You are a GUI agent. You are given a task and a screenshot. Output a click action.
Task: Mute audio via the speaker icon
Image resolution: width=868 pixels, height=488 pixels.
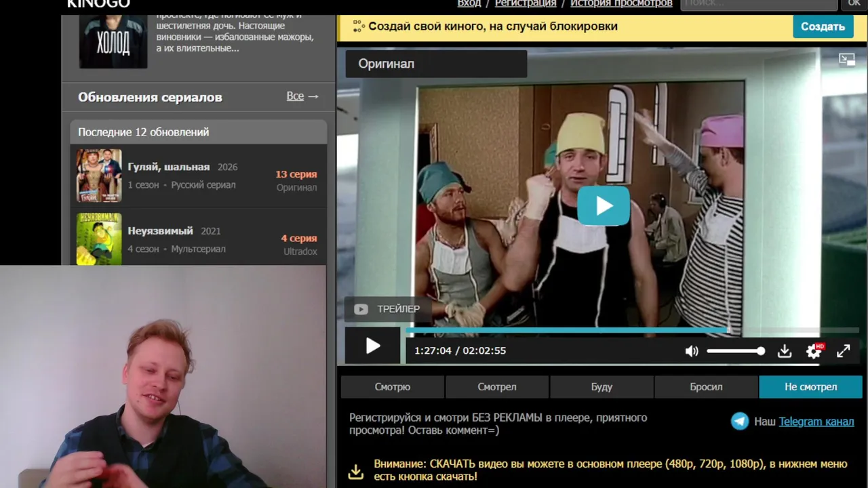tap(692, 350)
